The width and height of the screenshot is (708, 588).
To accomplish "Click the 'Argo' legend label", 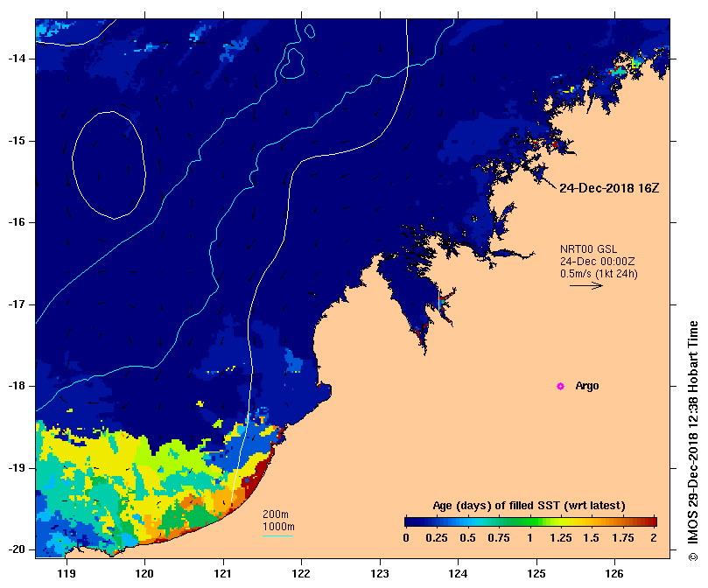I will click(587, 386).
